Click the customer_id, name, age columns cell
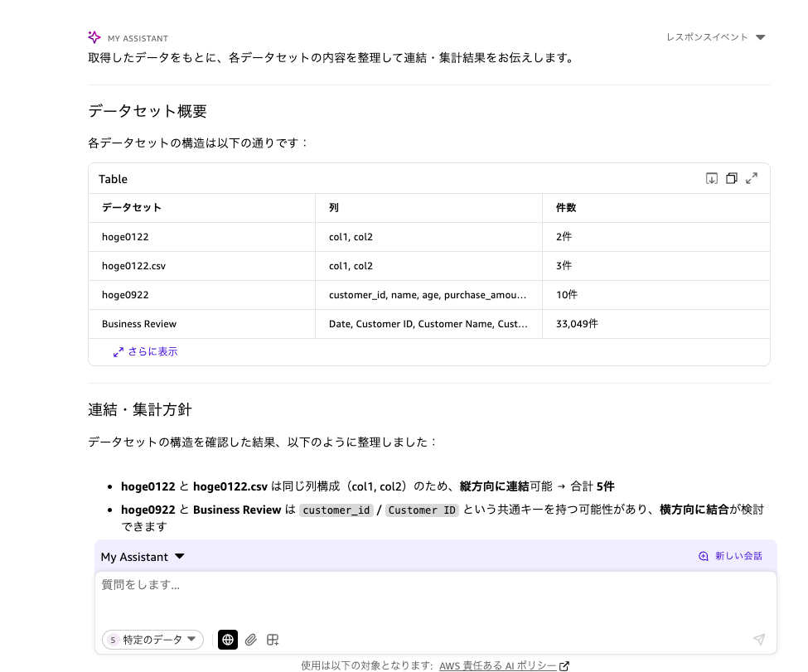Viewport: 808px width, 672px height. 428,295
